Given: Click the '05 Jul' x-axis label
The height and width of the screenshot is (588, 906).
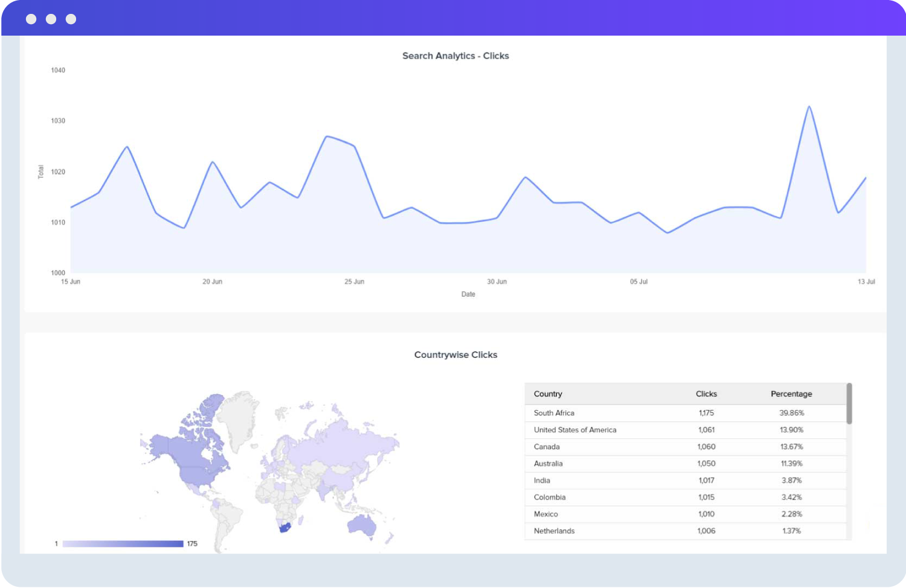Looking at the screenshot, I should tap(638, 282).
